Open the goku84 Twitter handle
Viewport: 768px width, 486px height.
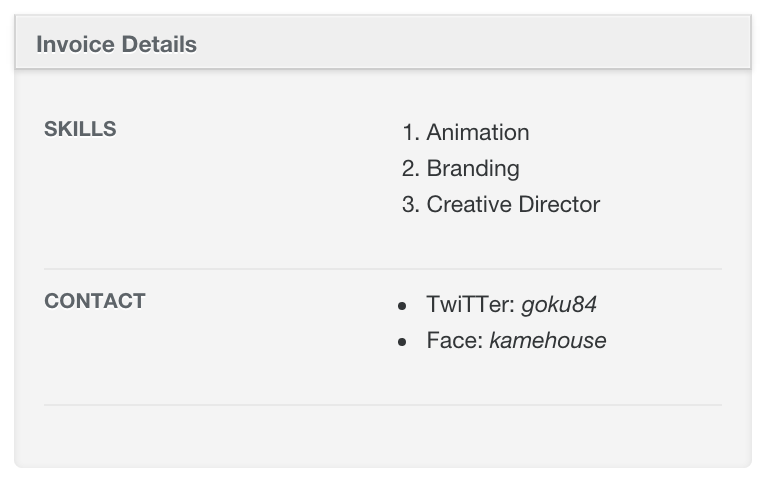coord(558,304)
